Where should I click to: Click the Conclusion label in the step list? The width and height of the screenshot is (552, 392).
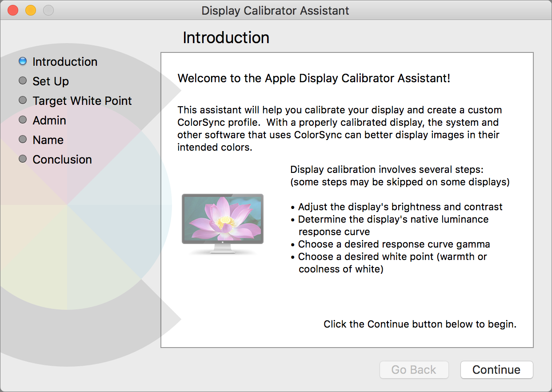pyautogui.click(x=62, y=160)
